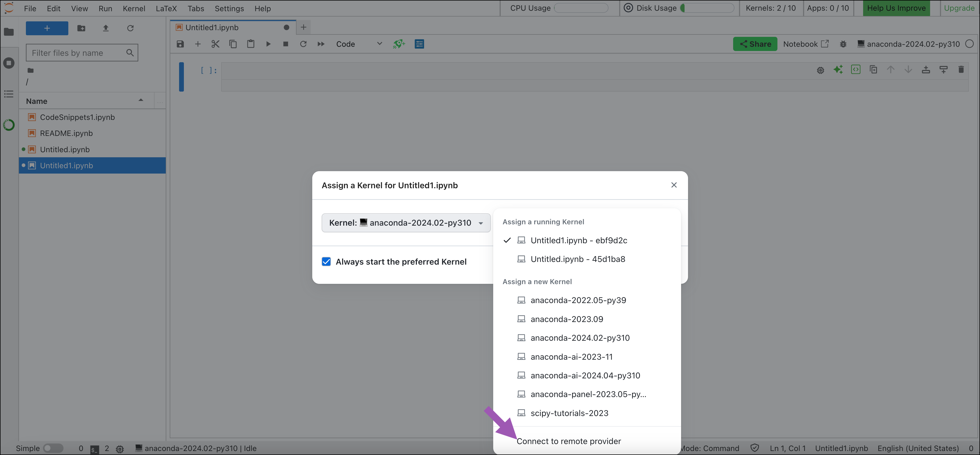980x455 pixels.
Task: Insert a cell below using plus icon
Action: (x=198, y=44)
